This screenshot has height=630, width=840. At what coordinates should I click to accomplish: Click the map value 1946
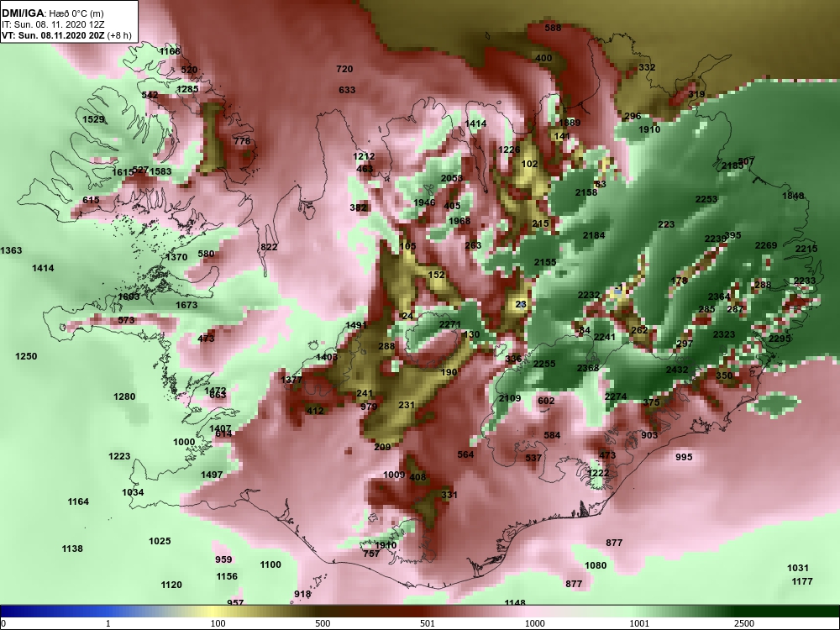424,202
